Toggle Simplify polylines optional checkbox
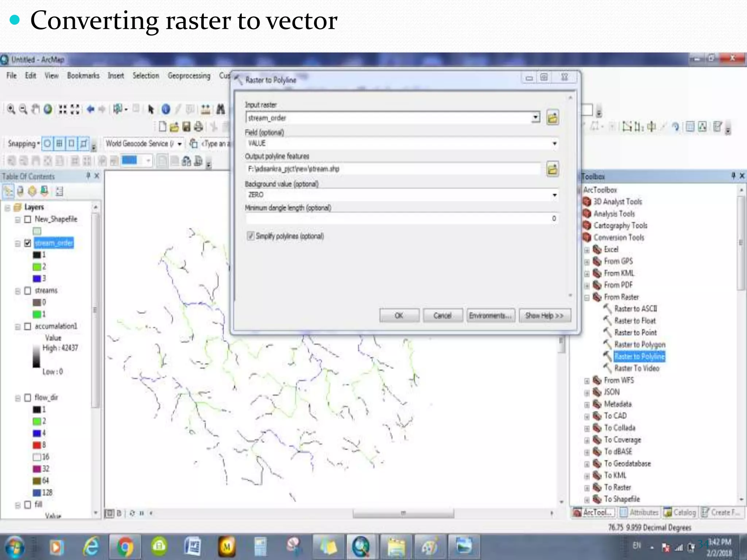This screenshot has height=560, width=747. pos(250,236)
